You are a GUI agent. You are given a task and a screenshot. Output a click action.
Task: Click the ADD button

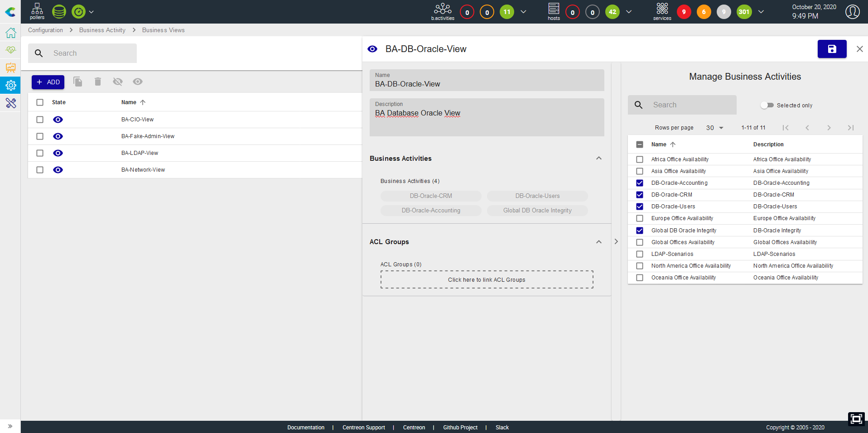pyautogui.click(x=48, y=82)
